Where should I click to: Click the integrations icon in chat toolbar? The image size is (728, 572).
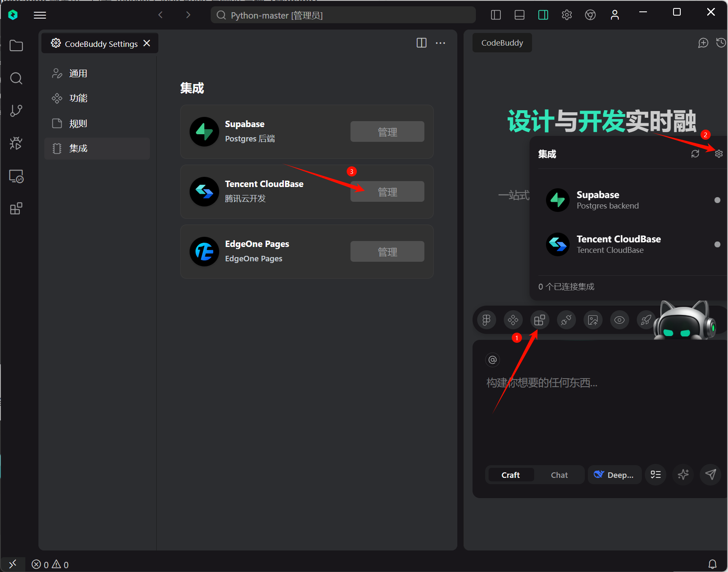point(540,320)
